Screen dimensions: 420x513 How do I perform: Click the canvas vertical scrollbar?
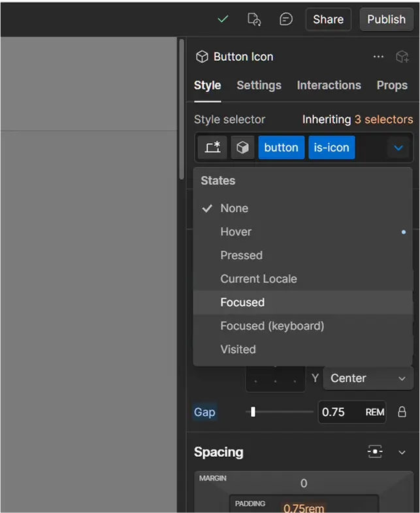tap(182, 110)
